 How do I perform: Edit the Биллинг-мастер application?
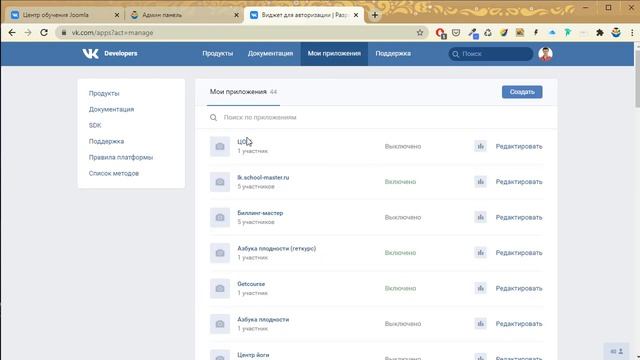(519, 217)
